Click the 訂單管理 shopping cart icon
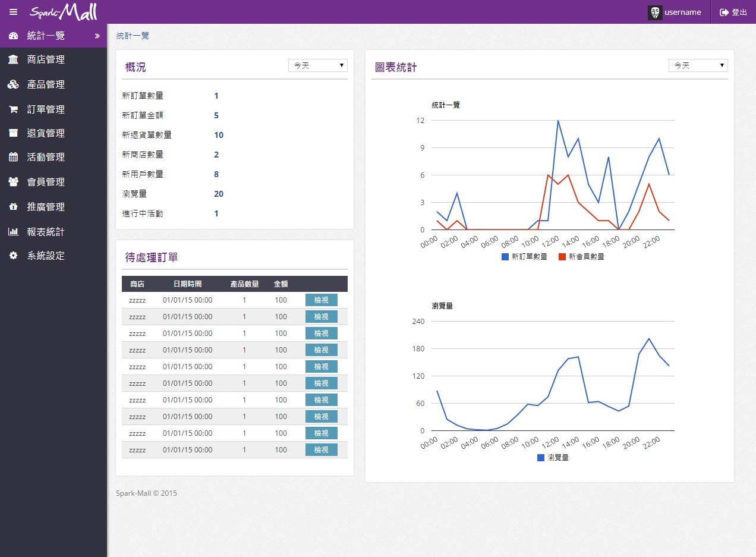 13,109
